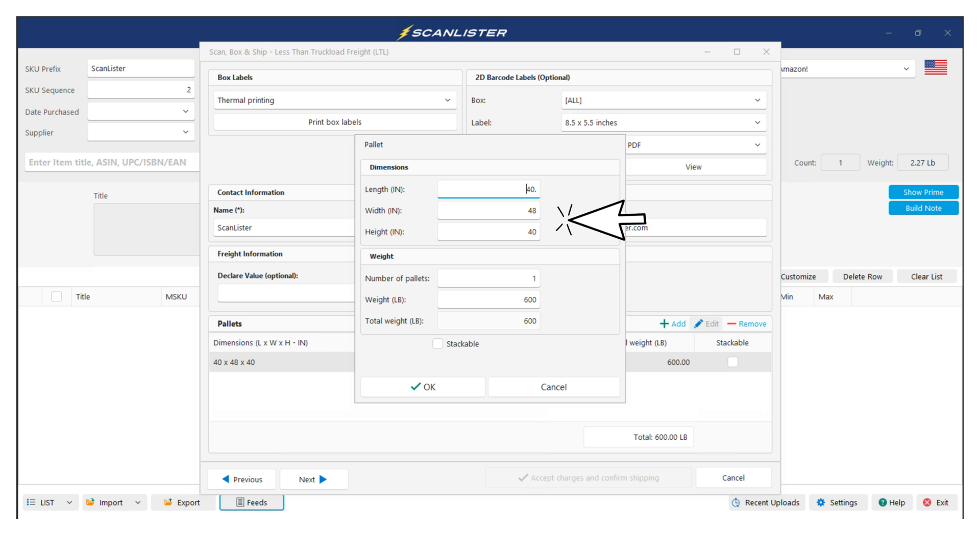
Task: Click the Next navigation button
Action: click(313, 480)
